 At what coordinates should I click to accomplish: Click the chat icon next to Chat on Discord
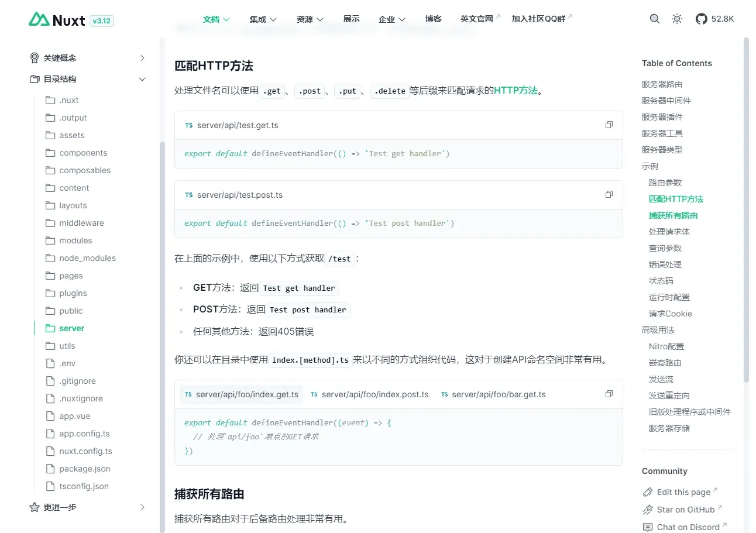click(648, 527)
